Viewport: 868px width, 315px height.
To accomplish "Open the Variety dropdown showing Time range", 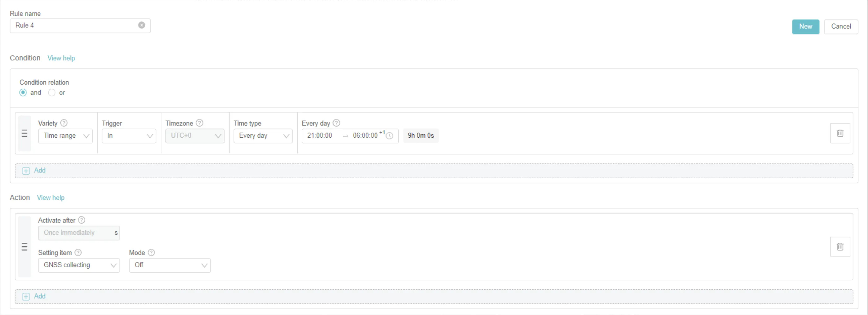I will tap(65, 135).
